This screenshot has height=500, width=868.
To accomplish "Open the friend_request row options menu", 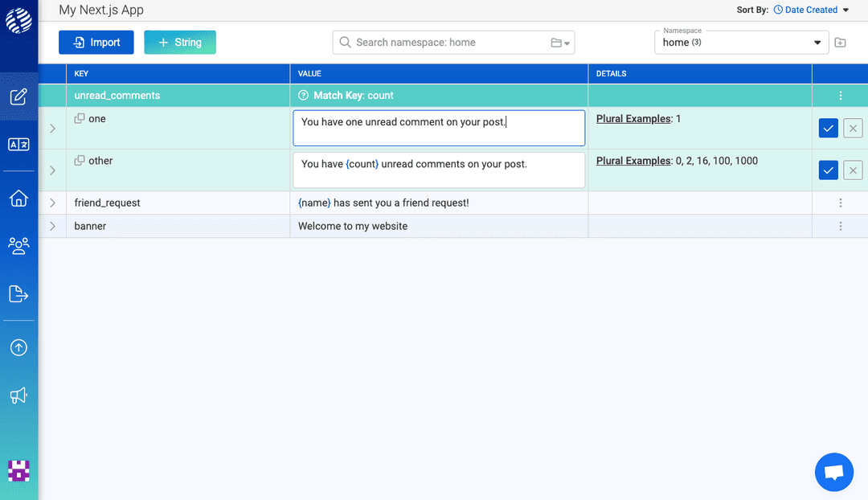I will coord(840,203).
